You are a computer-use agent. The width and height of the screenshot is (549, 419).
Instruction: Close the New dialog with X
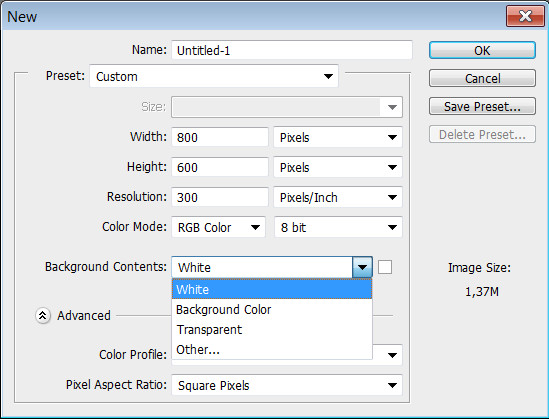click(525, 16)
